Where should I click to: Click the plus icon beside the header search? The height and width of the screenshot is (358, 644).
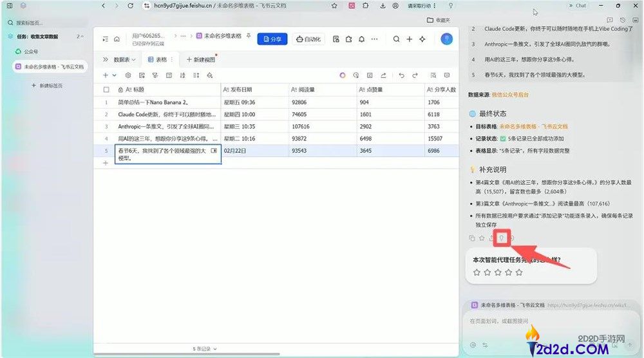(x=410, y=39)
